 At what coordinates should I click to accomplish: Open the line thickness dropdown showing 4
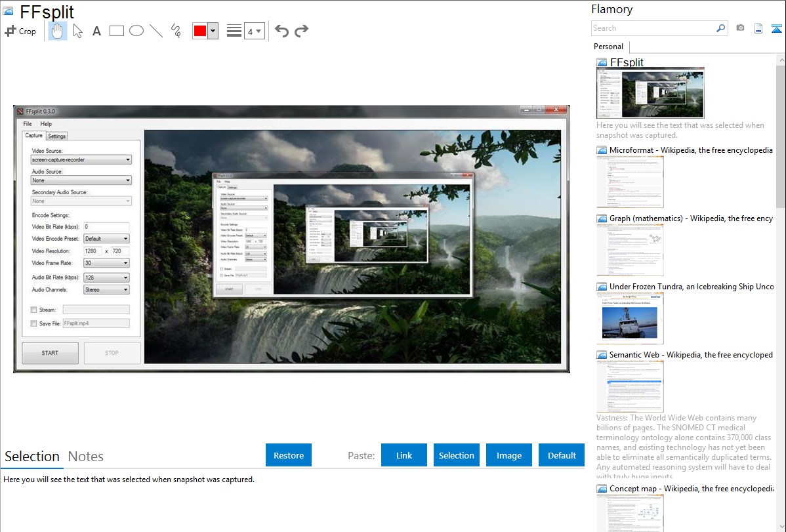click(255, 31)
